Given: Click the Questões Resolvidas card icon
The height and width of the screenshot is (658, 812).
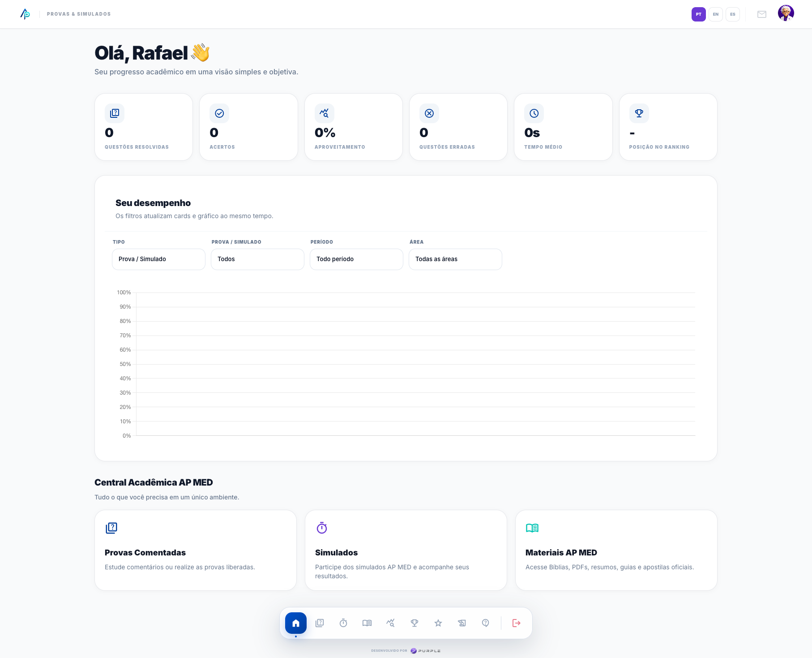Looking at the screenshot, I should (x=115, y=113).
